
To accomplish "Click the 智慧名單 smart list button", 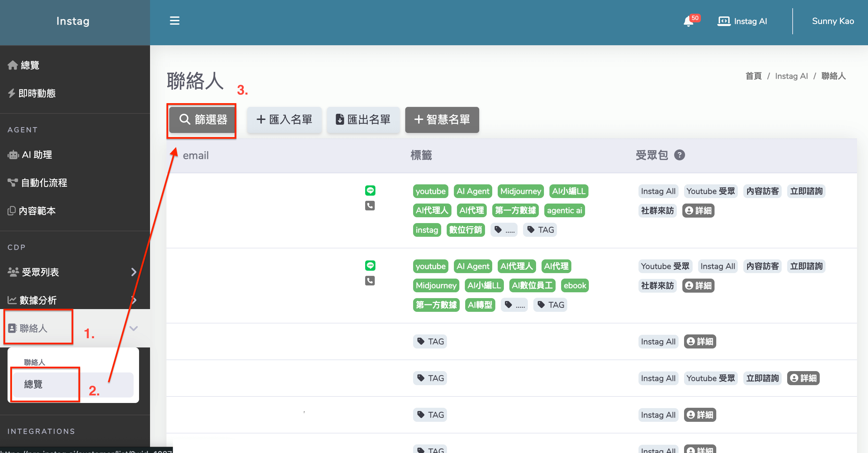I will point(442,120).
